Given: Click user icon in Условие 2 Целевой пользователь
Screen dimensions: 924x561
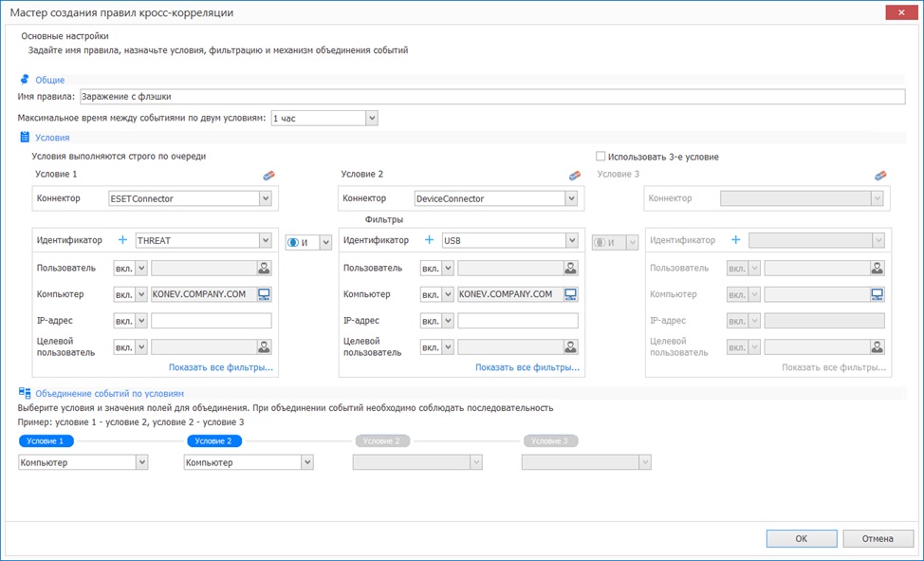Looking at the screenshot, I should (571, 347).
